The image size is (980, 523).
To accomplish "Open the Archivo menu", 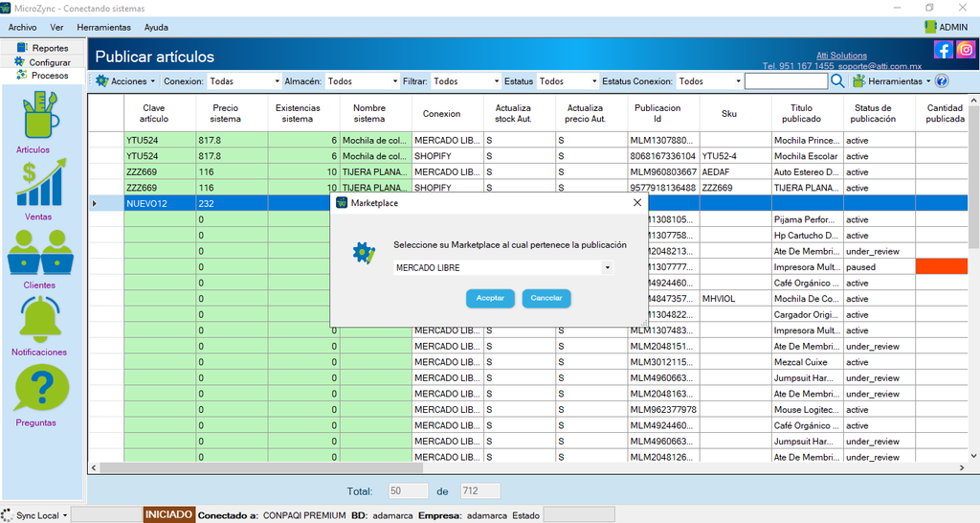I will point(23,28).
